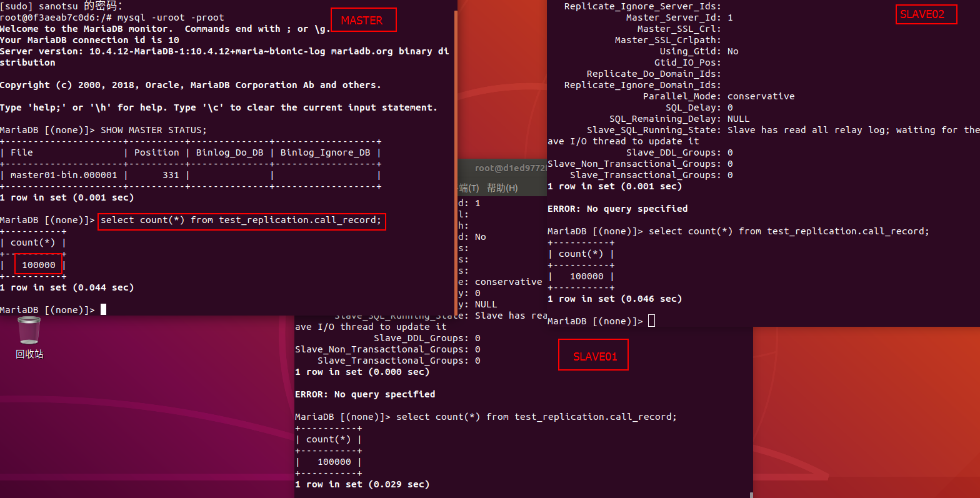Click the master01-bin.000001 file name
This screenshot has width=980, height=498.
coord(64,175)
